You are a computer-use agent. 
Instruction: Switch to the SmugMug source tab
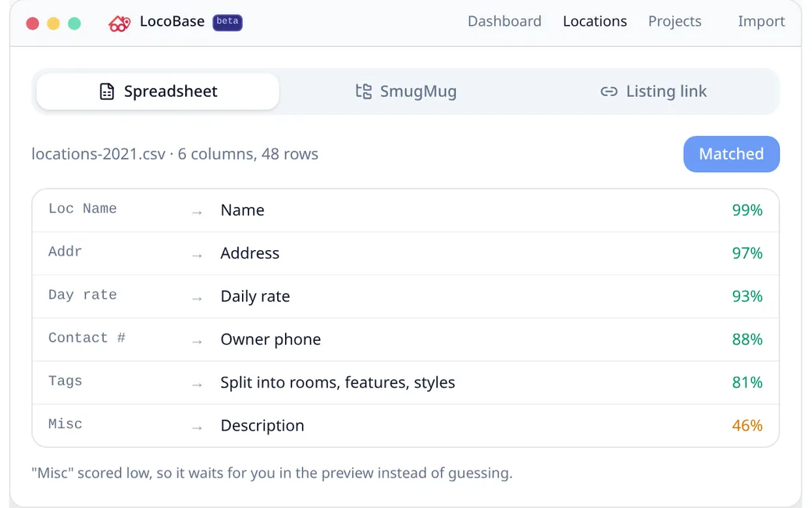tap(405, 91)
